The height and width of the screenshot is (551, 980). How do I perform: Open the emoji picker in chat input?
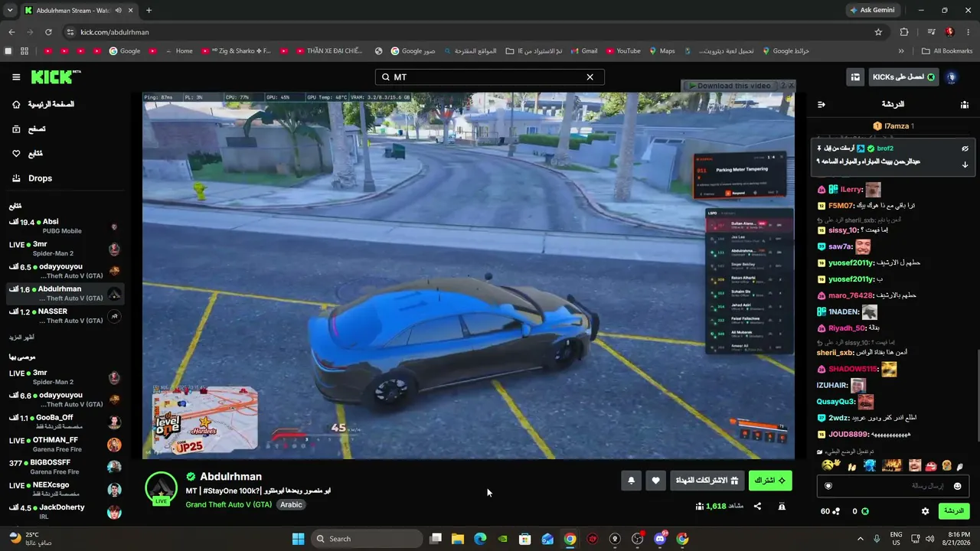pyautogui.click(x=957, y=486)
